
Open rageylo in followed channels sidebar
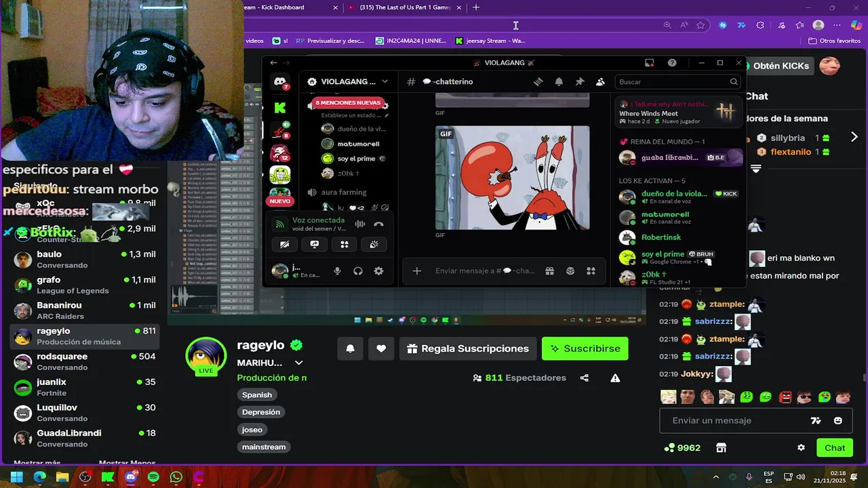coord(85,336)
